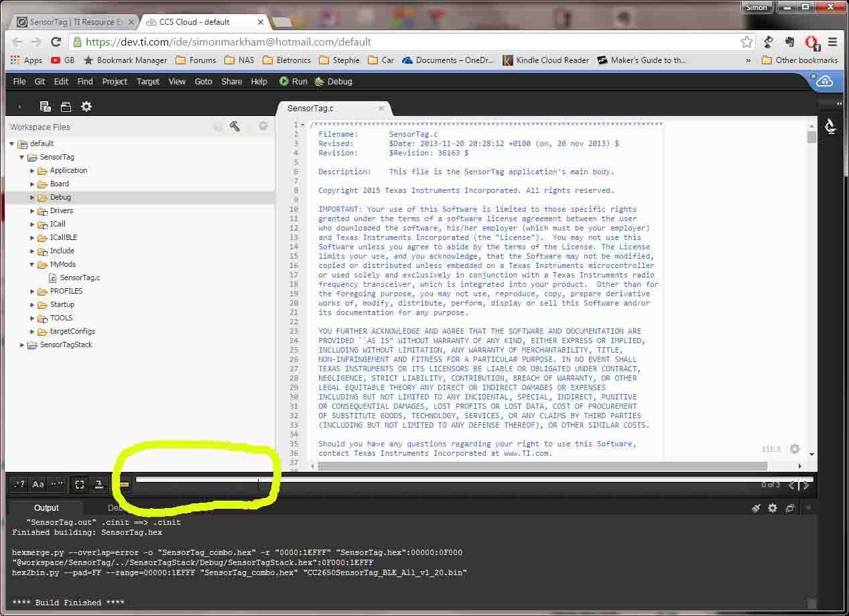Screen dimensions: 849x616
Task: Open the Project menu
Action: pyautogui.click(x=115, y=81)
